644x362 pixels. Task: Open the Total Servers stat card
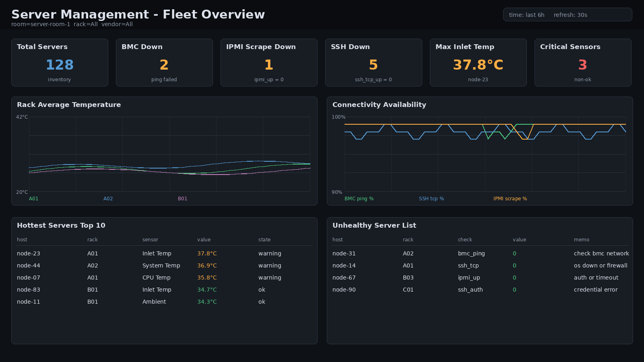coord(60,62)
